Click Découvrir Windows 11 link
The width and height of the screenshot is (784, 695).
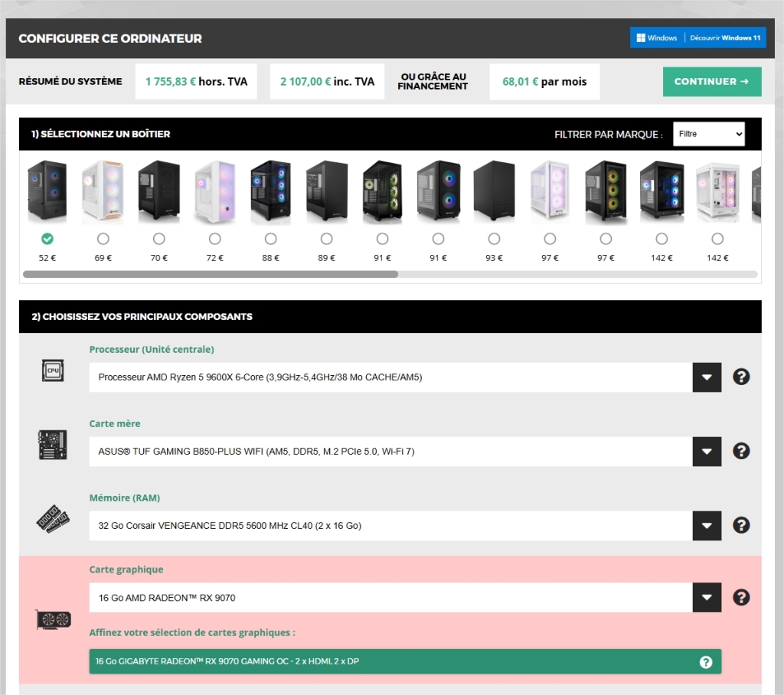725,38
